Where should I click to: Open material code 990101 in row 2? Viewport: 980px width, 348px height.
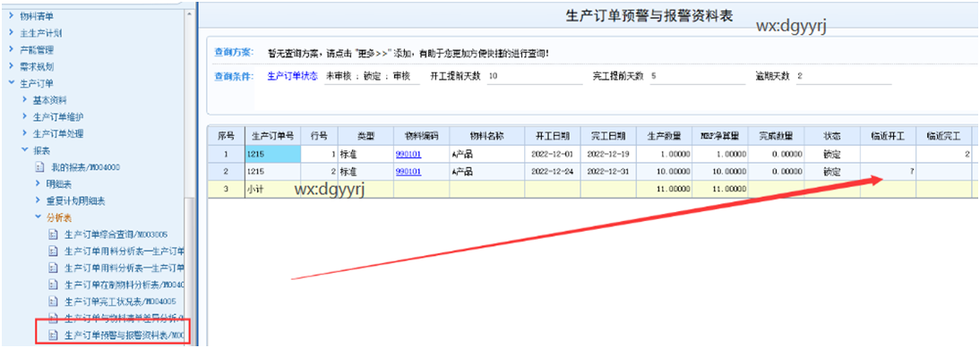pyautogui.click(x=408, y=172)
